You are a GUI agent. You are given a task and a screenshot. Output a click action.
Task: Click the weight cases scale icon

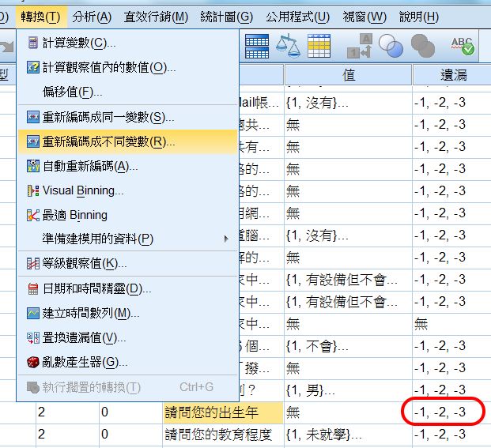[x=288, y=45]
